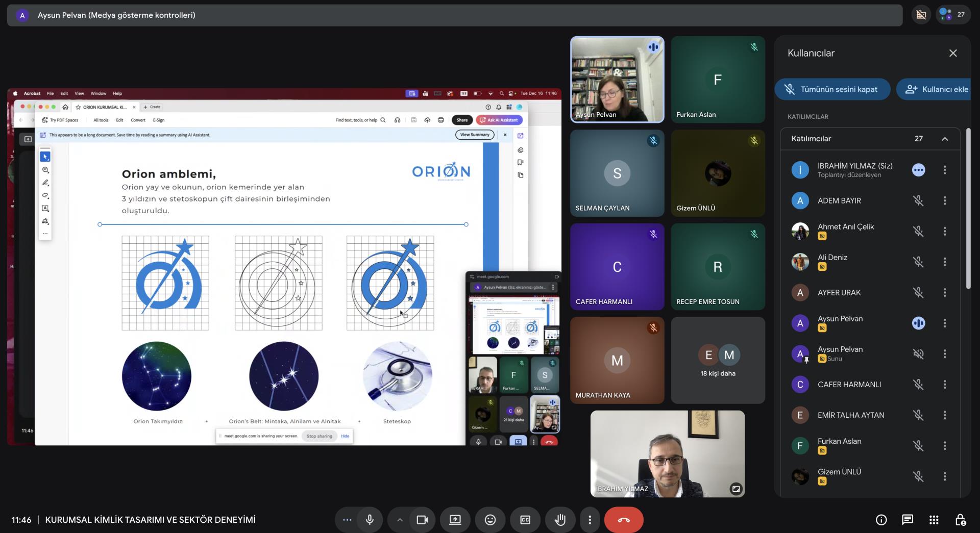Toggle the camera in bottom bar
Screen dimensions: 980x533
(x=422, y=520)
